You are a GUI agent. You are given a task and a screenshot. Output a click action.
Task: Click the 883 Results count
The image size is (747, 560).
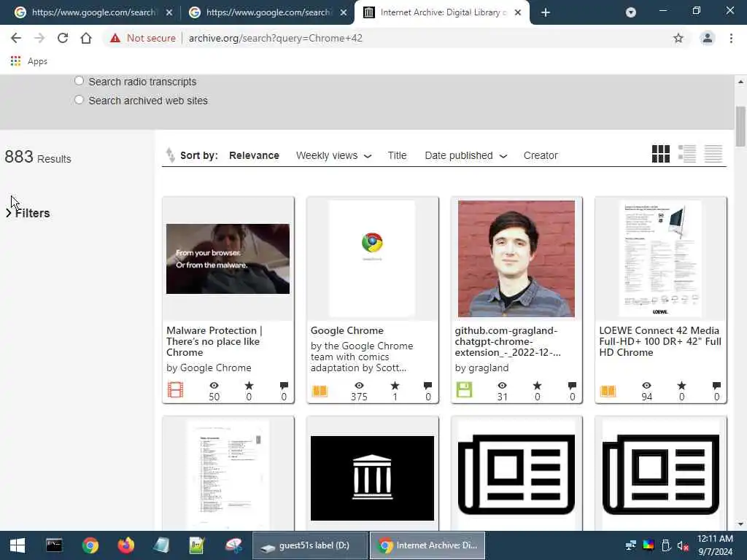pyautogui.click(x=38, y=157)
